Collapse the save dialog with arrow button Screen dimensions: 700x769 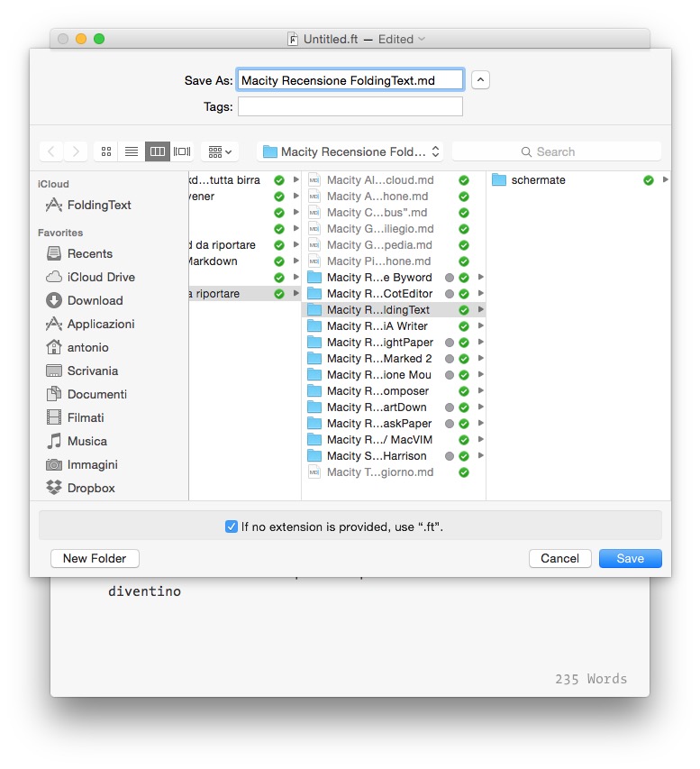[480, 80]
